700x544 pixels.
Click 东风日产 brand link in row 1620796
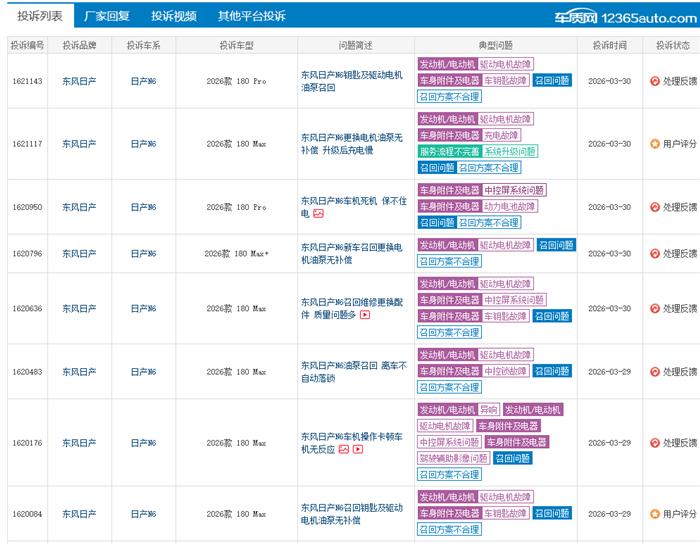tap(79, 253)
